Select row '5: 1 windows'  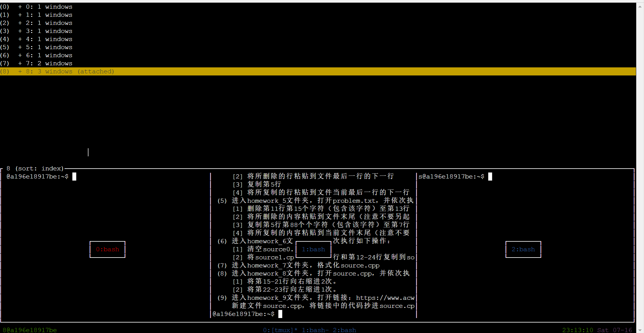[x=318, y=47]
